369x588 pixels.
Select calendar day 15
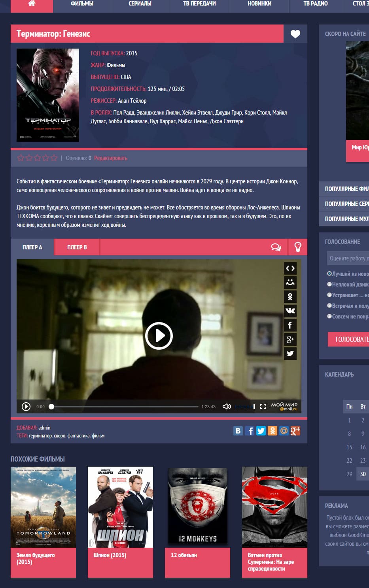349,447
